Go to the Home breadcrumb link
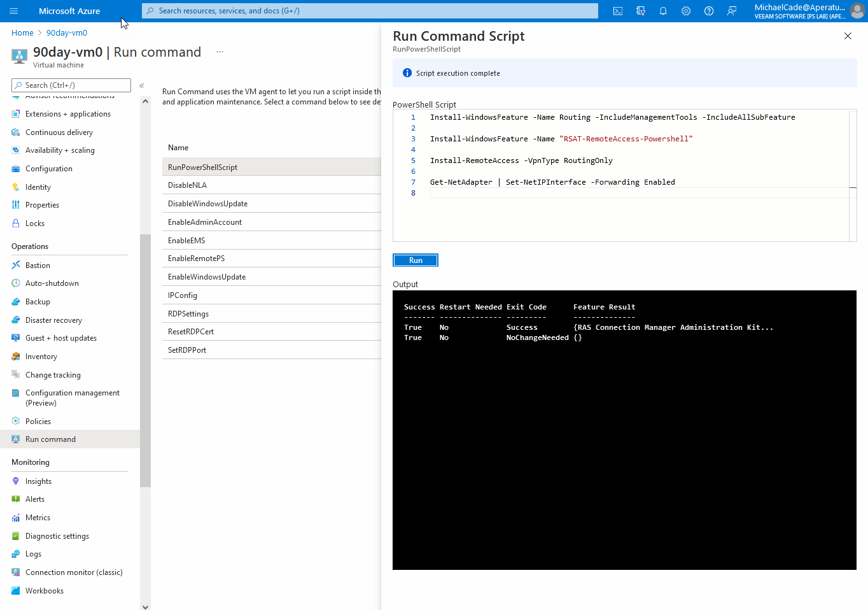Image resolution: width=868 pixels, height=610 pixels. [22, 33]
